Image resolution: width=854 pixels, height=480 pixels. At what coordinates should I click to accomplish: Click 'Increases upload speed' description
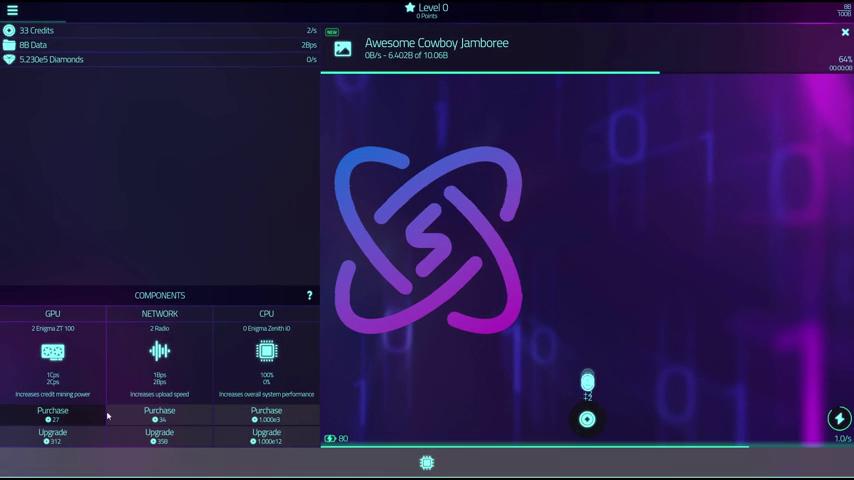coord(160,394)
